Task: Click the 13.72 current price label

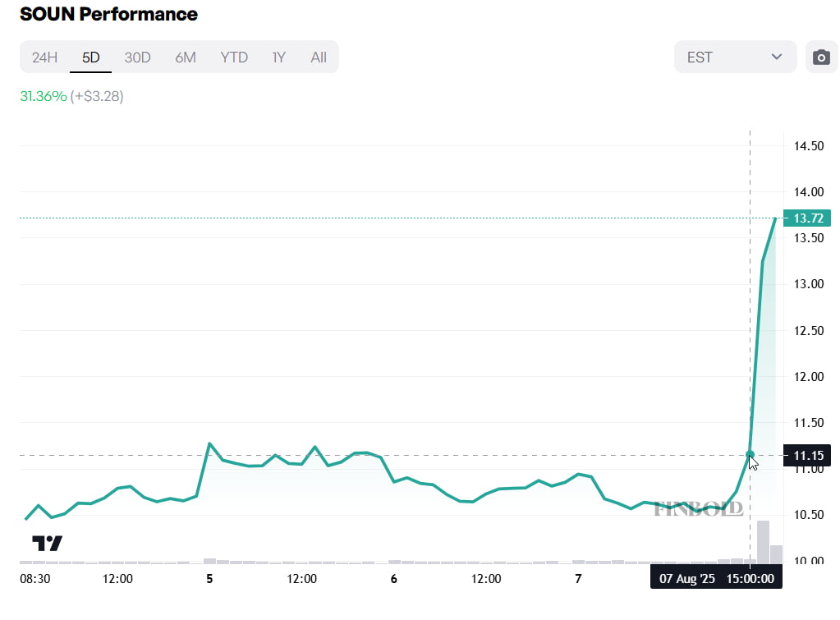Action: pyautogui.click(x=807, y=218)
